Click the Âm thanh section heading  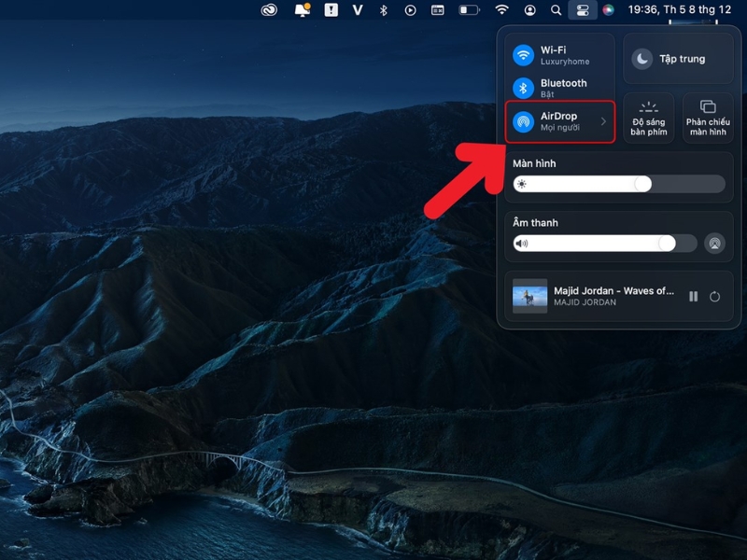point(535,222)
